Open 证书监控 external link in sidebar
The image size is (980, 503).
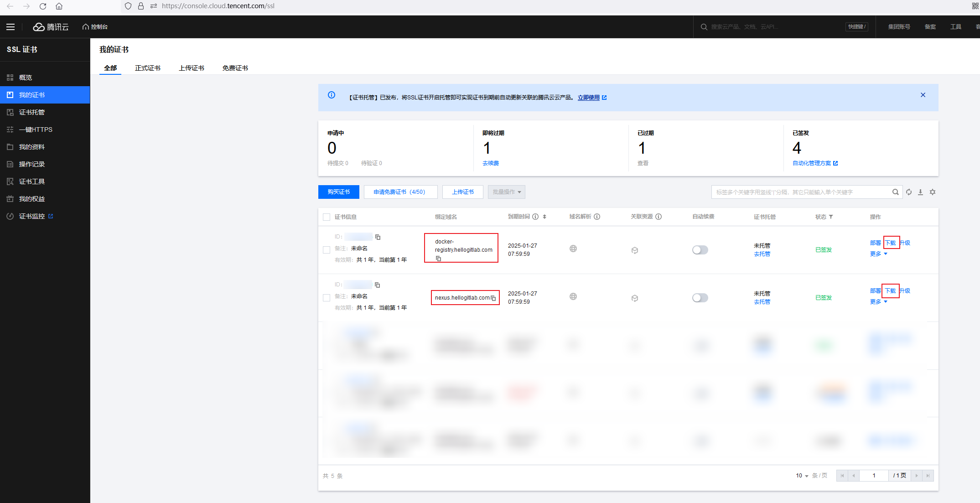click(45, 216)
